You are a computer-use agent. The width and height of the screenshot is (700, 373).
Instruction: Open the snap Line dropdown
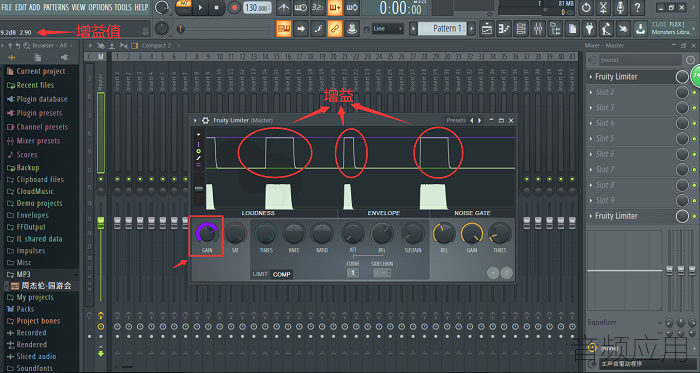click(388, 29)
